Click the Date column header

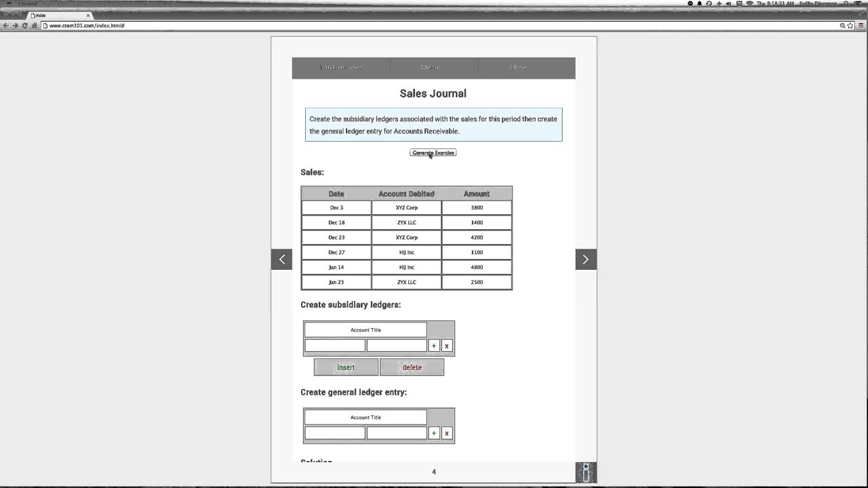click(336, 194)
